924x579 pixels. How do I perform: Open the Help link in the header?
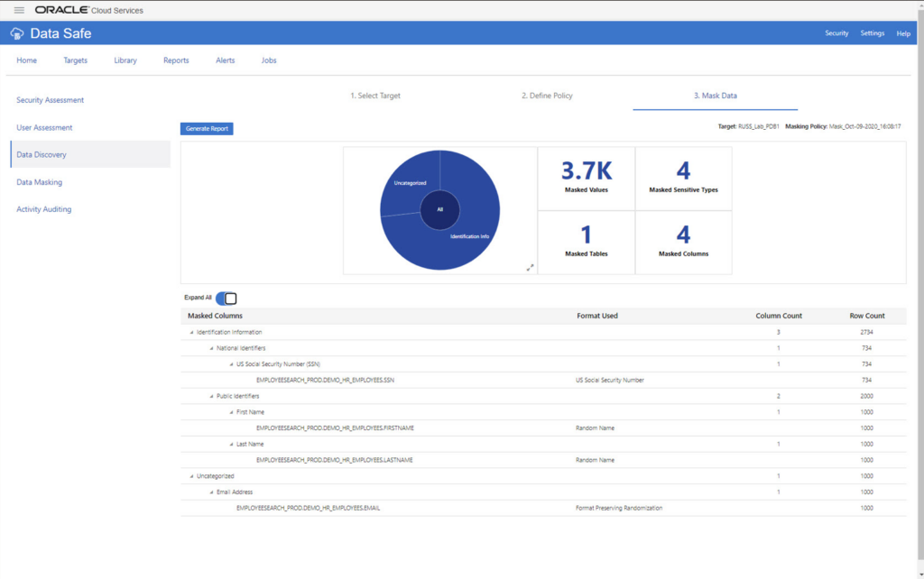[x=902, y=32]
